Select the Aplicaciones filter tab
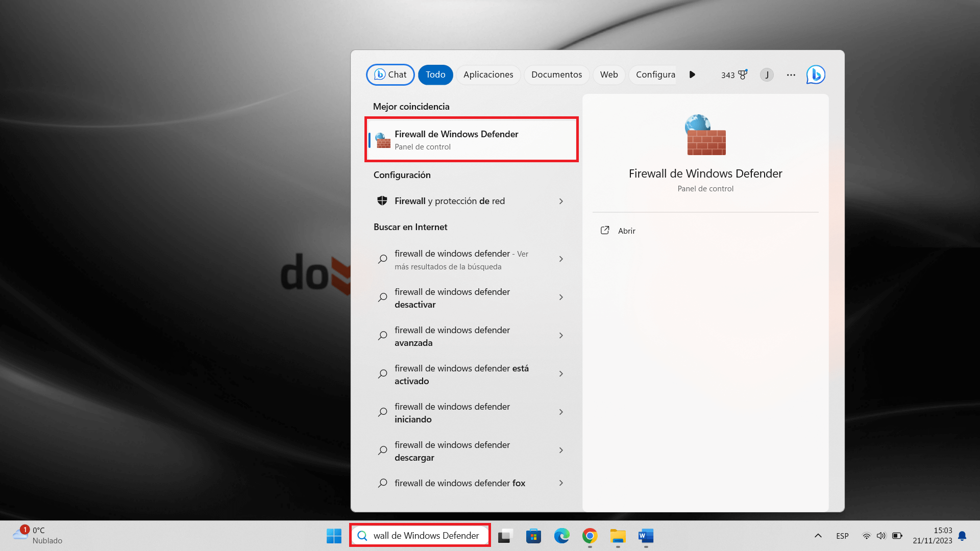 pos(488,74)
